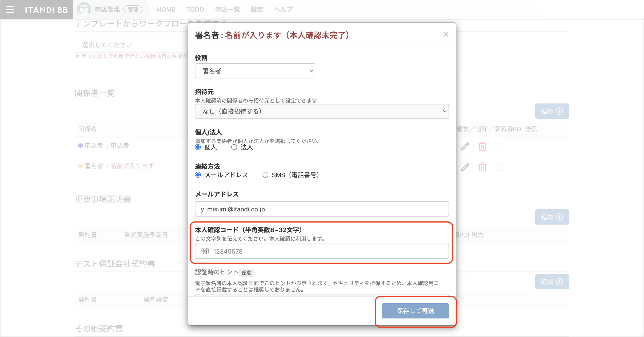The height and width of the screenshot is (337, 644).
Task: Expand the 役割 dropdown showing 署名者
Action: pos(255,71)
